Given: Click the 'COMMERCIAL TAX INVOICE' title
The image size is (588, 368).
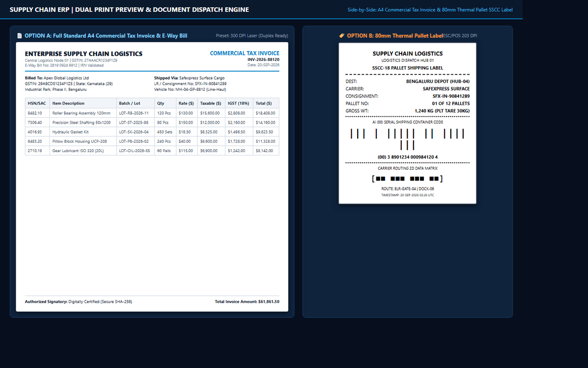Looking at the screenshot, I should [245, 53].
